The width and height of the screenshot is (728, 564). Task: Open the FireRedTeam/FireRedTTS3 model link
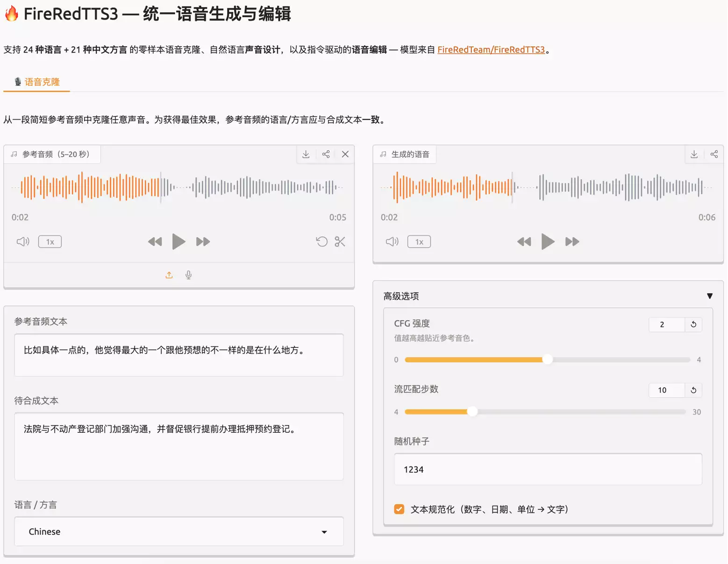point(491,49)
